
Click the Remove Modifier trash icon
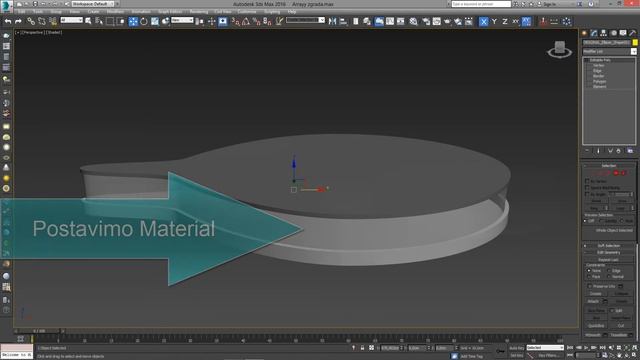[619, 151]
